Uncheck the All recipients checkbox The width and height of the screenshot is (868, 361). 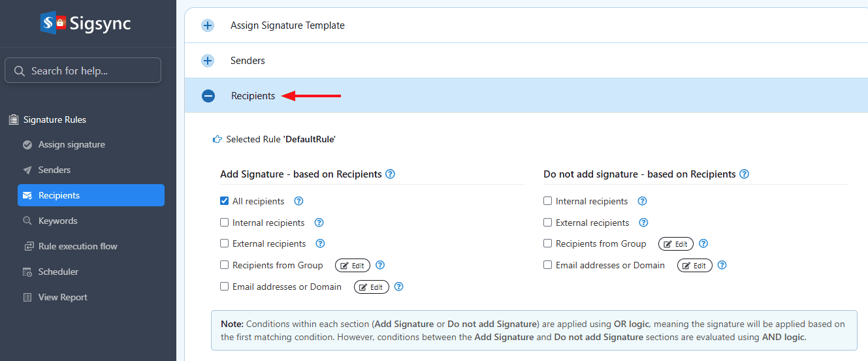[225, 201]
